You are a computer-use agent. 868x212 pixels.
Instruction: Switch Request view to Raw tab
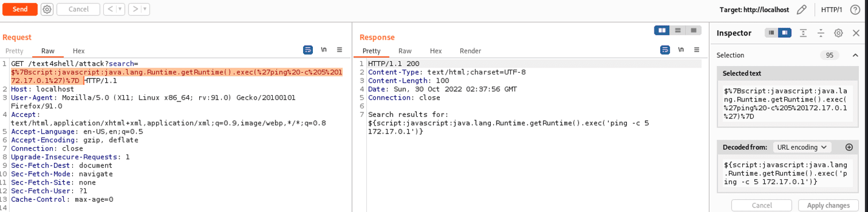(x=48, y=51)
